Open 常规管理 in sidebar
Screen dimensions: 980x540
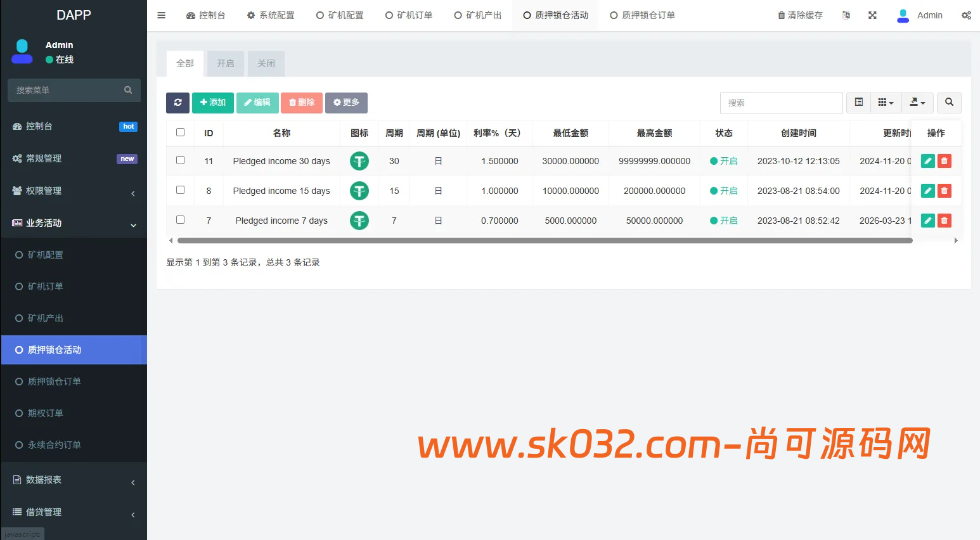[74, 158]
